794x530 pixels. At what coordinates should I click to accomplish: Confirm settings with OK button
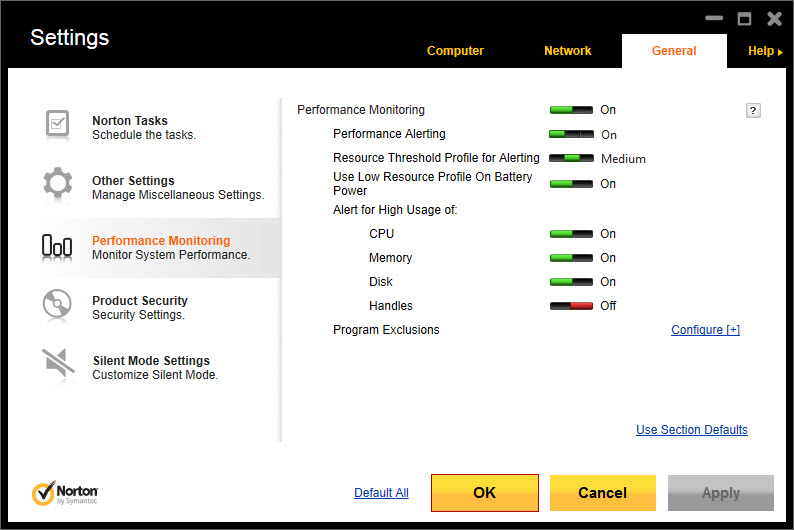tap(485, 493)
